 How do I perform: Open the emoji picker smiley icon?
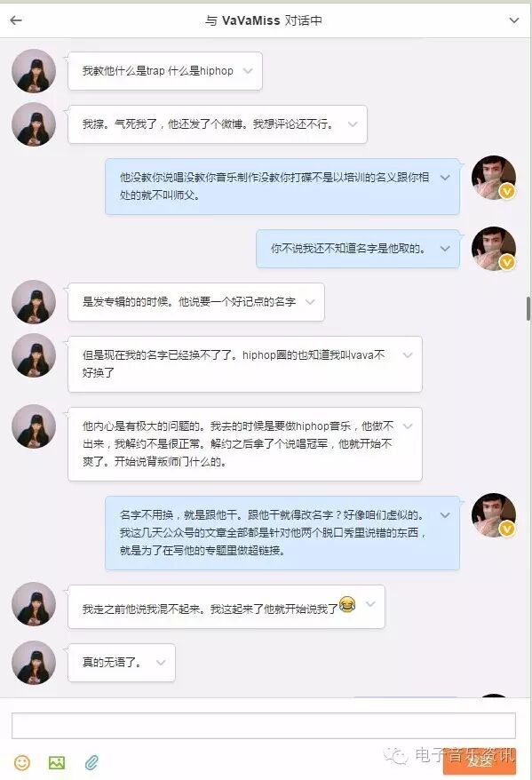click(x=22, y=762)
